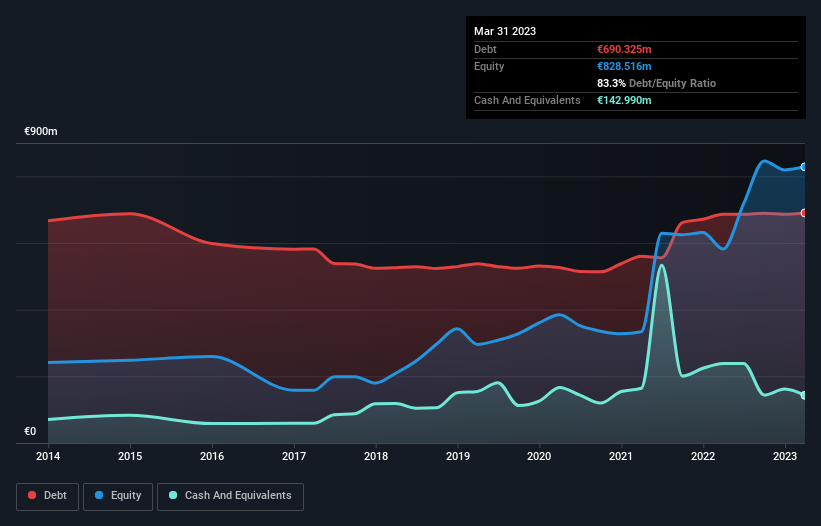Image resolution: width=821 pixels, height=526 pixels.
Task: Click the 2014 x-axis label
Action: click(x=48, y=456)
